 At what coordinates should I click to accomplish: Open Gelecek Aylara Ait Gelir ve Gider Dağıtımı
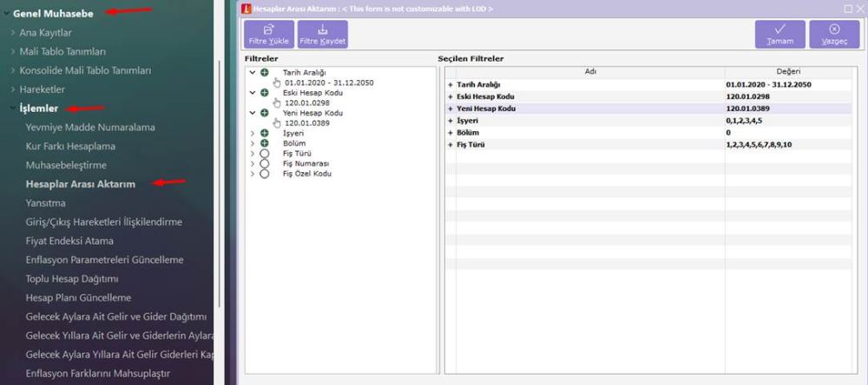[x=115, y=317]
